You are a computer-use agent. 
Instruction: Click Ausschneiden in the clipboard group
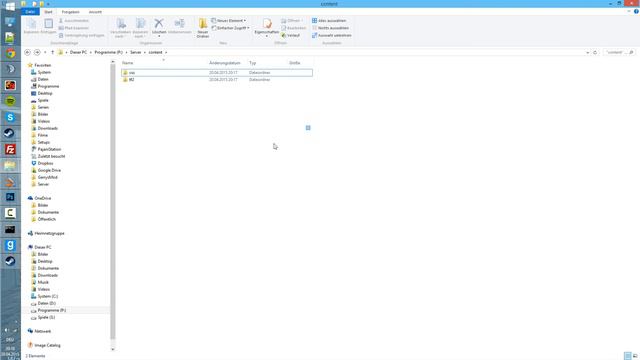click(x=74, y=20)
